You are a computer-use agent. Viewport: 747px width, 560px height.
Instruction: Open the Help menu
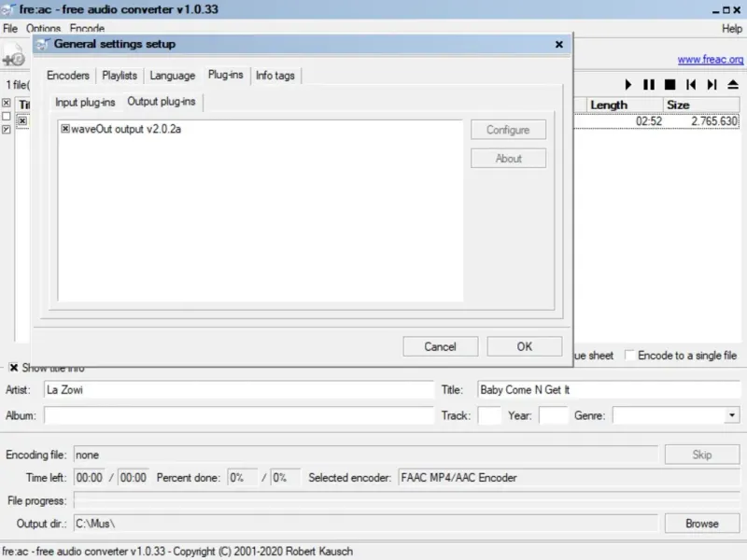click(732, 29)
